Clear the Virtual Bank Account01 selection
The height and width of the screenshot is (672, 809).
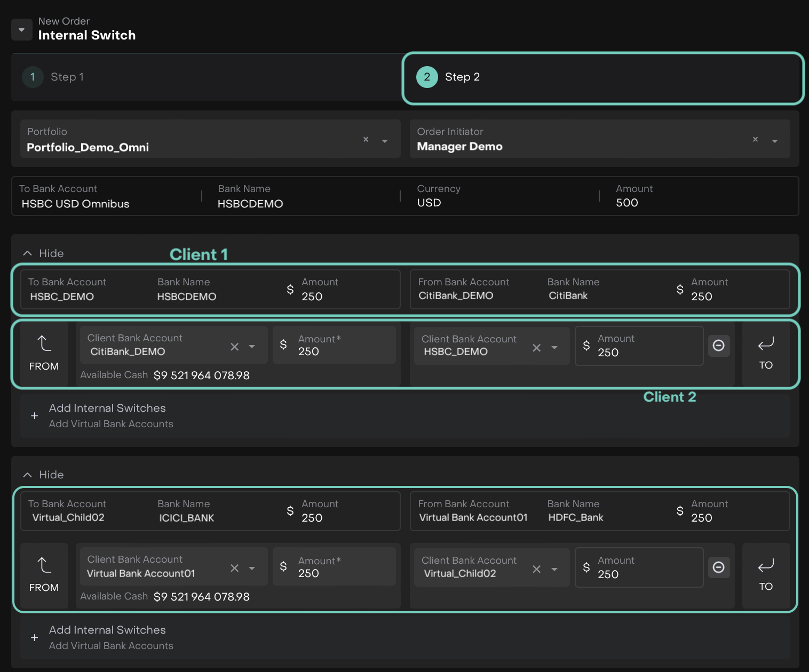click(234, 569)
